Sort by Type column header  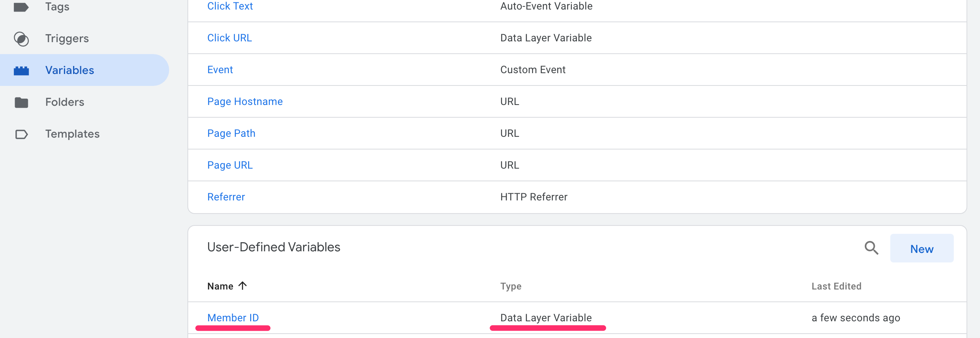pyautogui.click(x=511, y=286)
